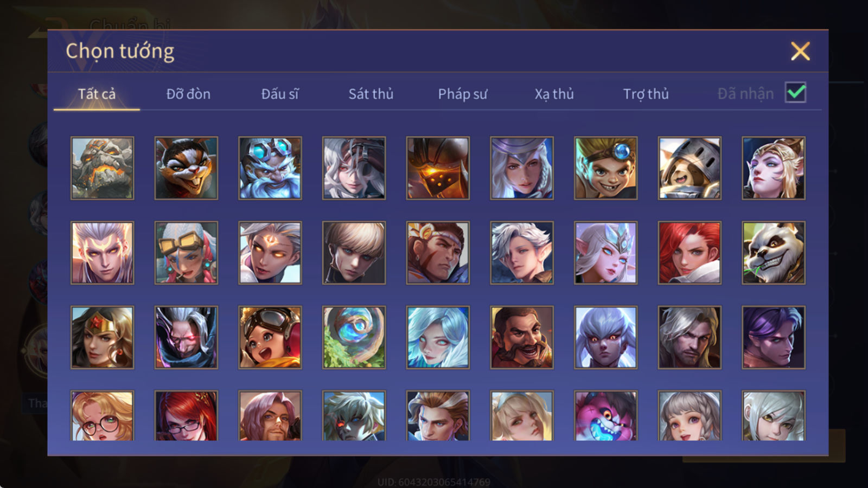This screenshot has width=868, height=488.
Task: Switch to the Đỡ đòn tab
Action: [188, 94]
